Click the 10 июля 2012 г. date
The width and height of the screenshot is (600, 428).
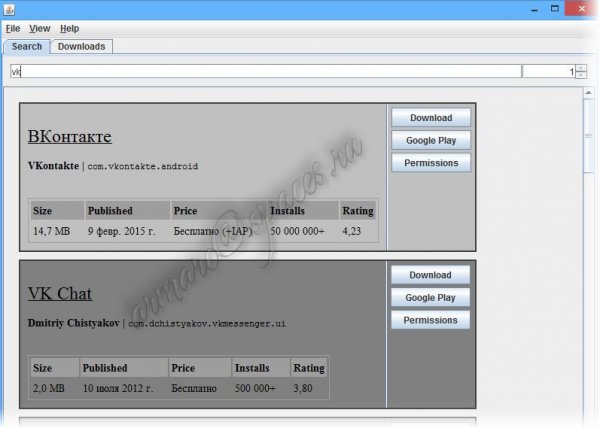(118, 389)
